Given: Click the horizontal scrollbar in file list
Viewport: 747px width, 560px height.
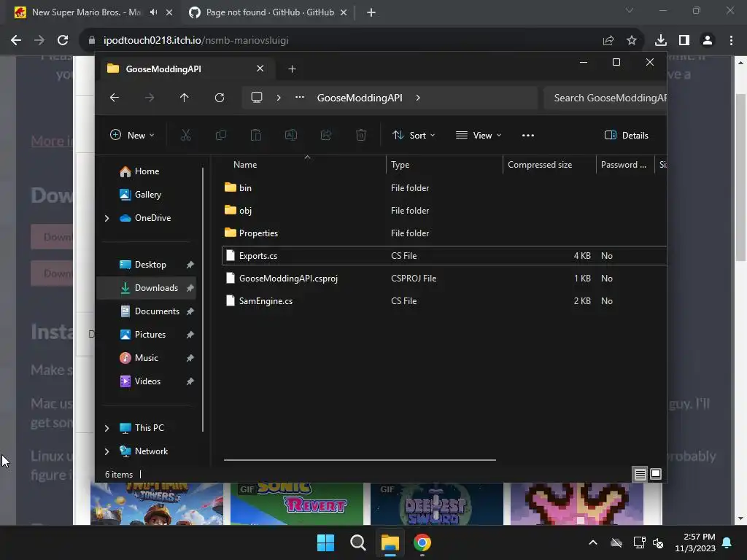Looking at the screenshot, I should pos(360,460).
